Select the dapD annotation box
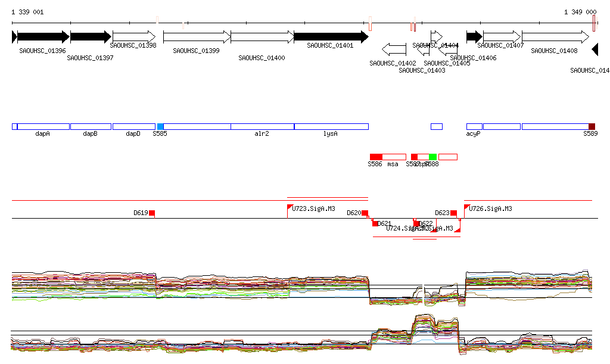 pyautogui.click(x=134, y=126)
